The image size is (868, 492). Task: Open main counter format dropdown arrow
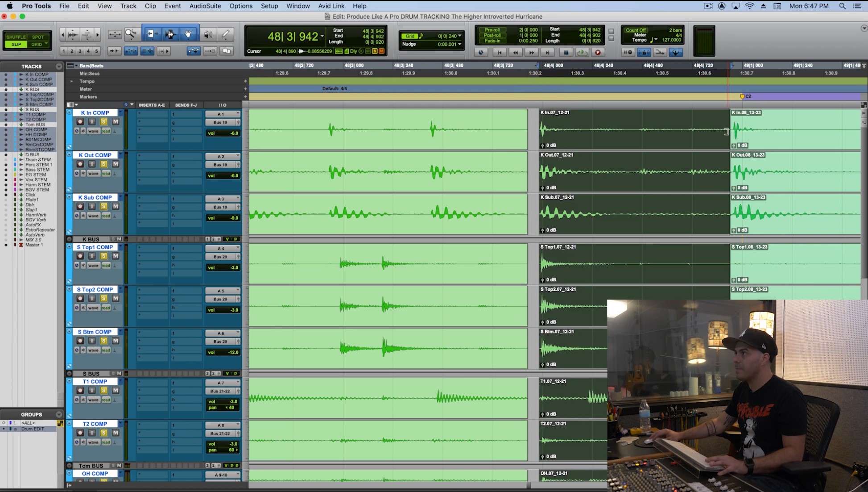[322, 36]
